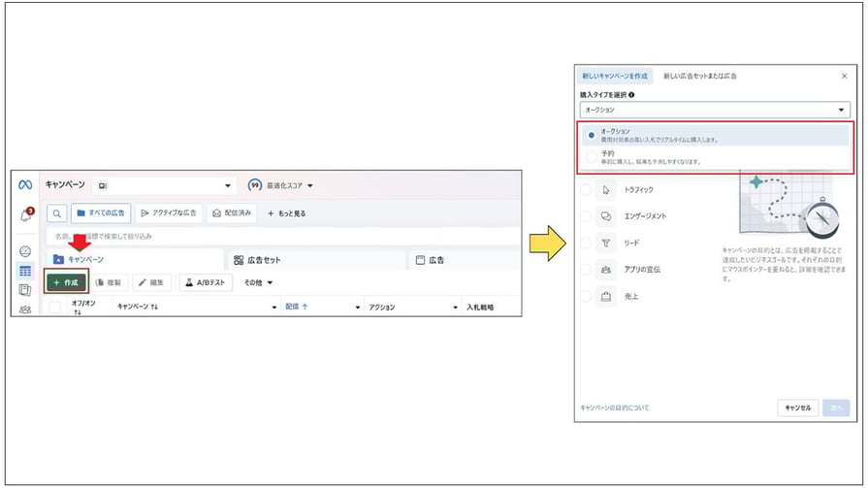This screenshot has height=488, width=868.
Task: Click the Meta logo icon
Action: coord(25,184)
